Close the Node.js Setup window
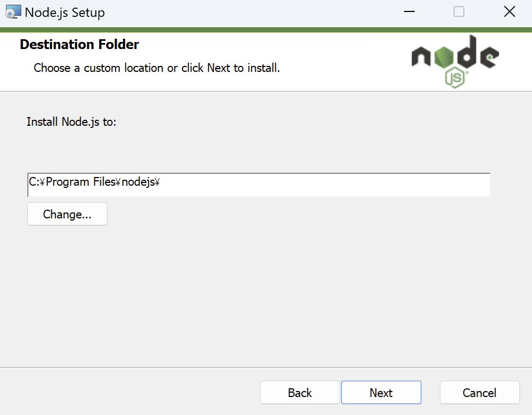Image resolution: width=532 pixels, height=415 pixels. [x=509, y=11]
